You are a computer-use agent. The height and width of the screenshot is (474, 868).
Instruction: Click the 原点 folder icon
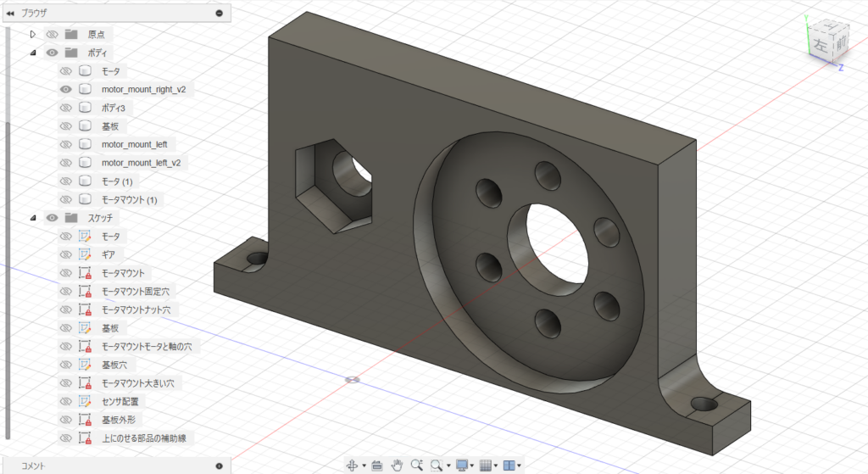coord(71,34)
